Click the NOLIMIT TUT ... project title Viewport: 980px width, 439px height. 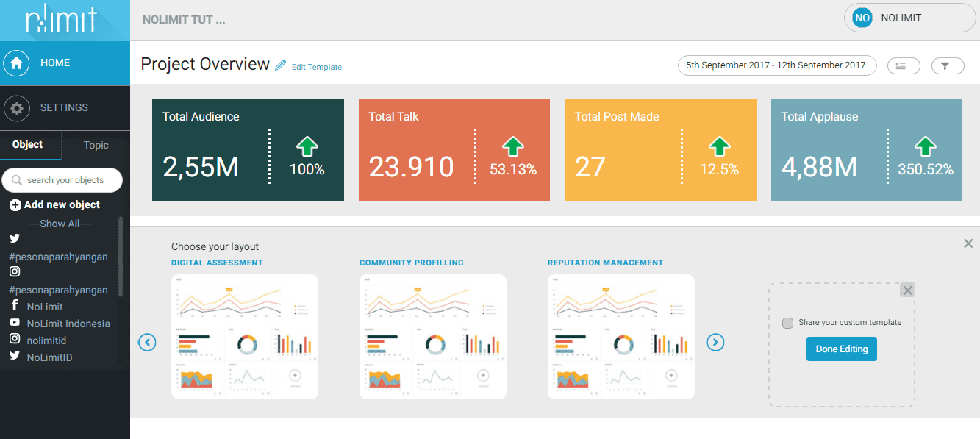pos(184,20)
